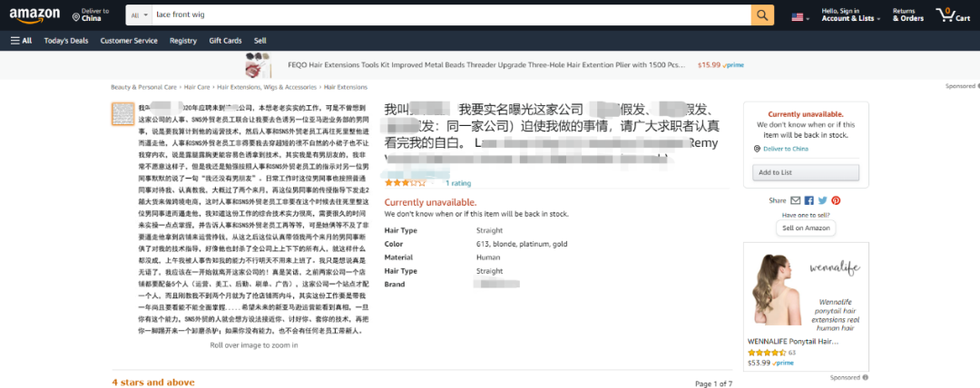Share product via email envelope icon
This screenshot has height=388, width=980.
click(796, 200)
